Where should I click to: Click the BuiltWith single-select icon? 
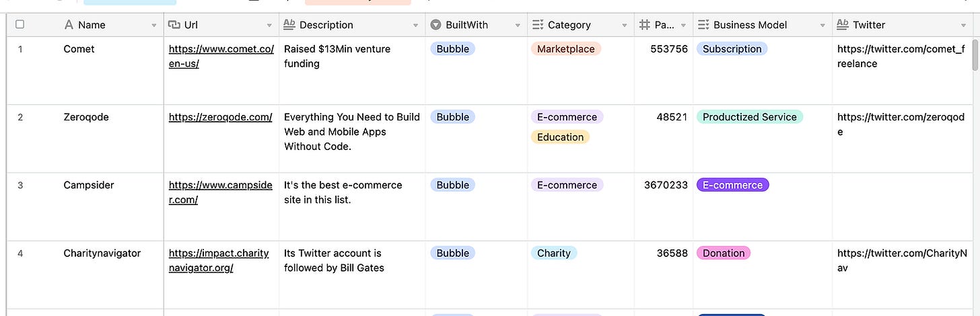435,25
